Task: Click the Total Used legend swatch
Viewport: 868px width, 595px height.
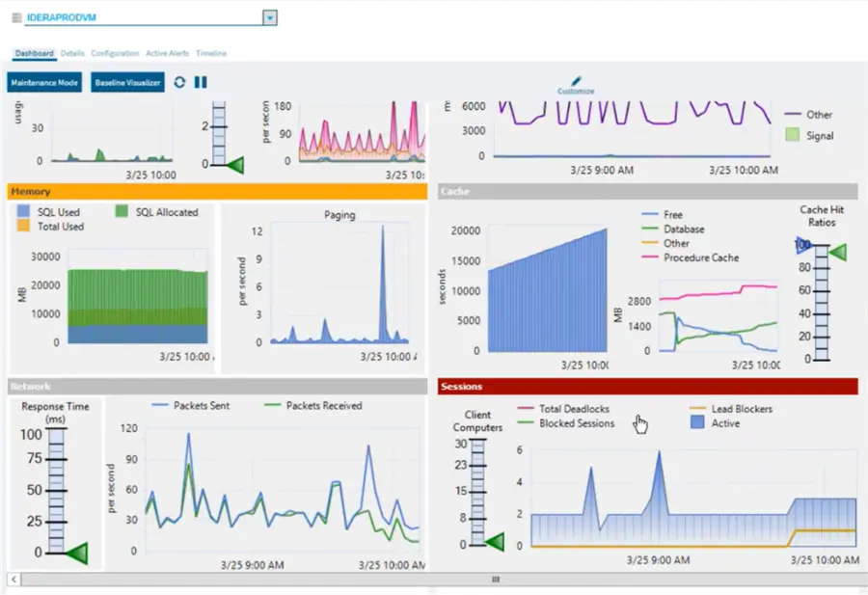Action: coord(23,226)
